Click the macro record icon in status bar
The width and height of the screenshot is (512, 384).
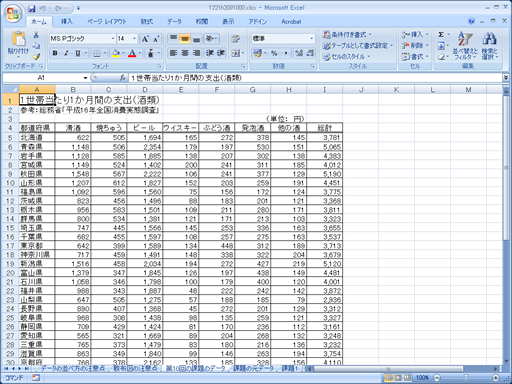pos(36,378)
